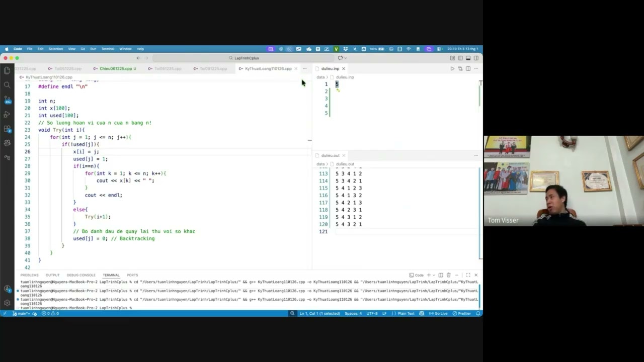The image size is (644, 362).
Task: Click Ln 1, Col 1 cursor position indicator
Action: (x=319, y=313)
